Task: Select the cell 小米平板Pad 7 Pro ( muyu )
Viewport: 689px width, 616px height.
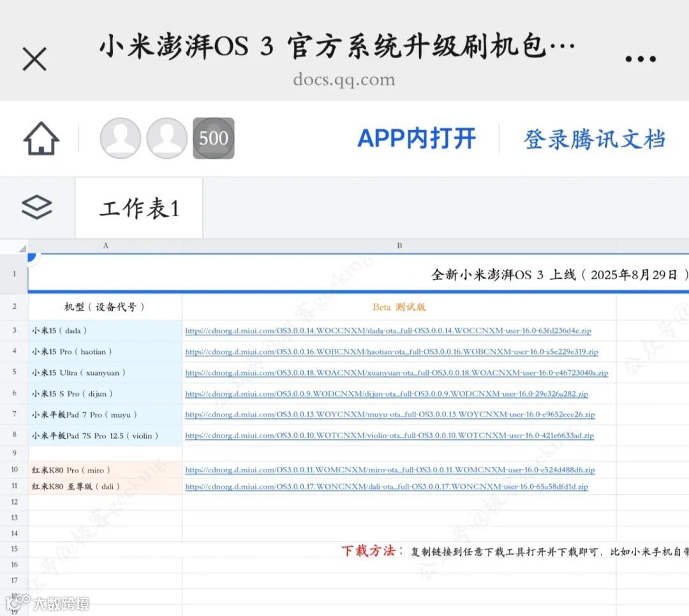Action: click(x=105, y=414)
